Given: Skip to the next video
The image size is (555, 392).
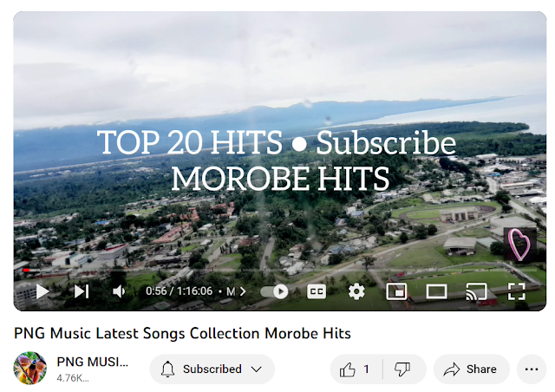Looking at the screenshot, I should (82, 291).
